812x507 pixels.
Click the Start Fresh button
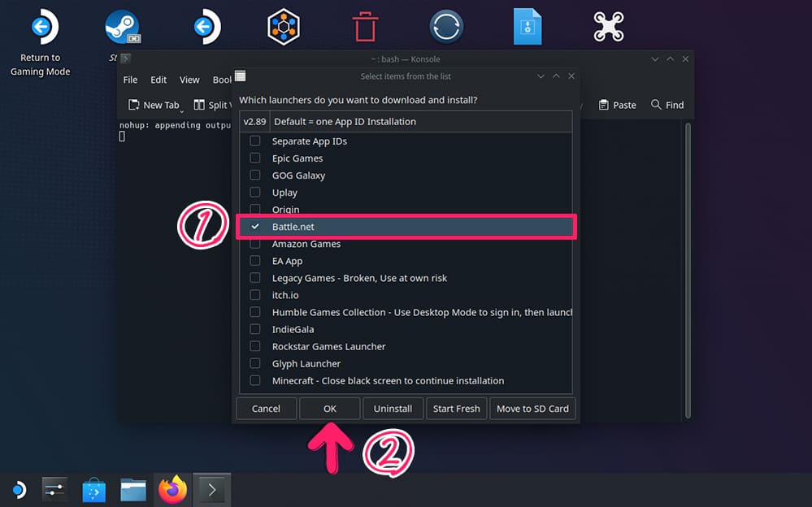[456, 409]
